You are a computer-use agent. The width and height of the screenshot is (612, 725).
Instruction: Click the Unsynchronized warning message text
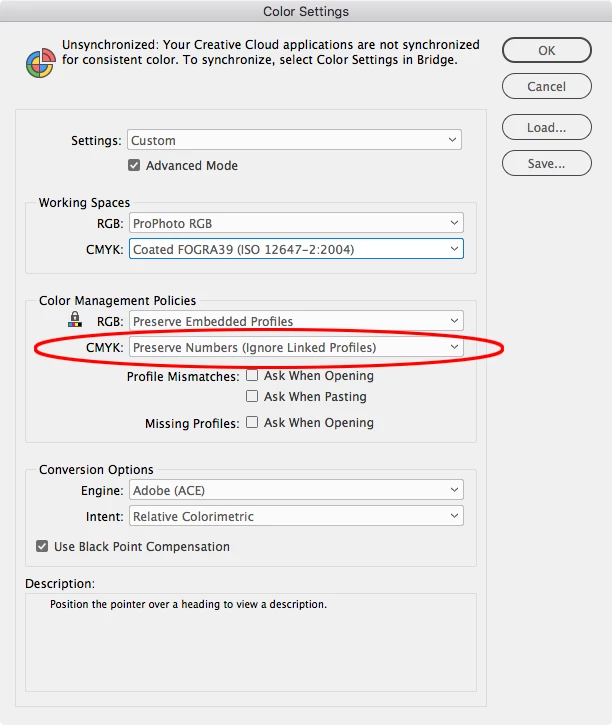[x=271, y=52]
